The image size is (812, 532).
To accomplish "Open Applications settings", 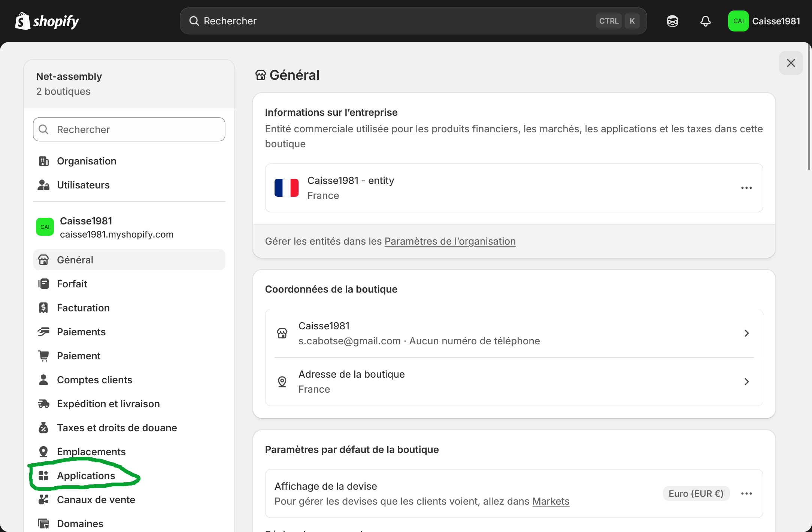I will (x=129, y=476).
